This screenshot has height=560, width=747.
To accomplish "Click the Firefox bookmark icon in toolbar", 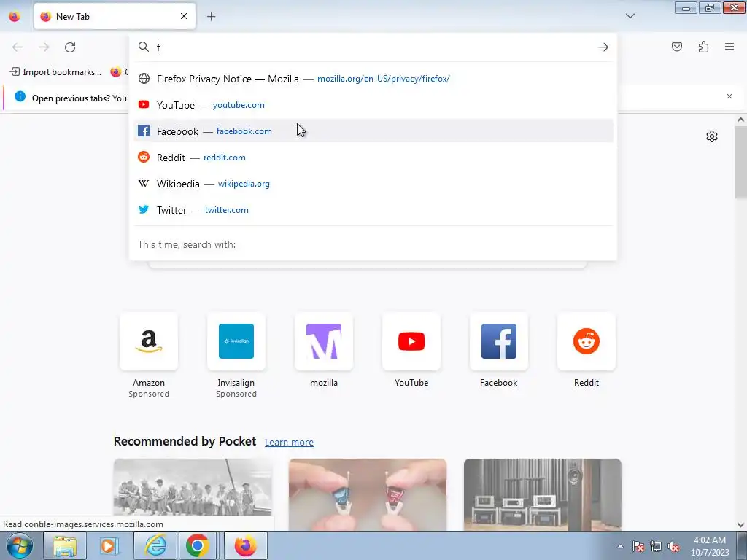I will click(116, 72).
